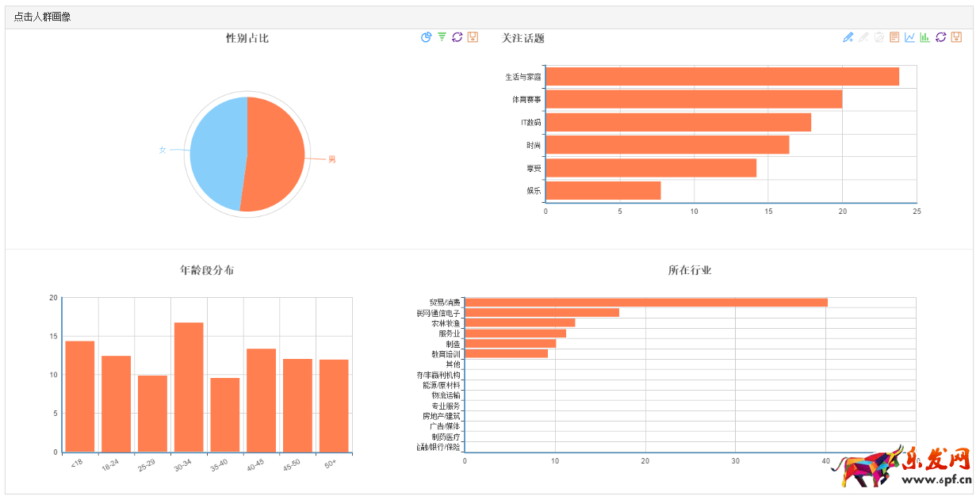Switch gender chart to funnel type

pyautogui.click(x=442, y=37)
